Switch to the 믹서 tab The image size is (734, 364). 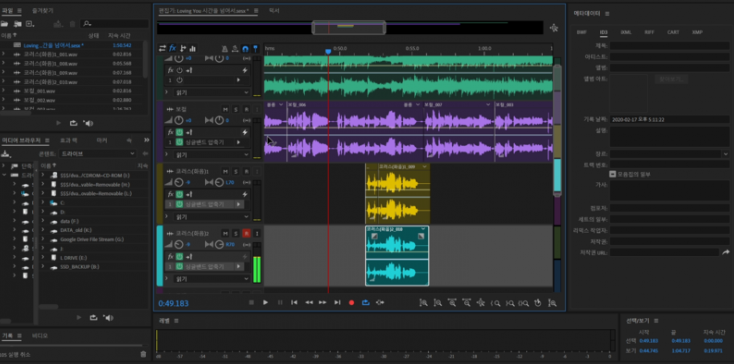274,10
